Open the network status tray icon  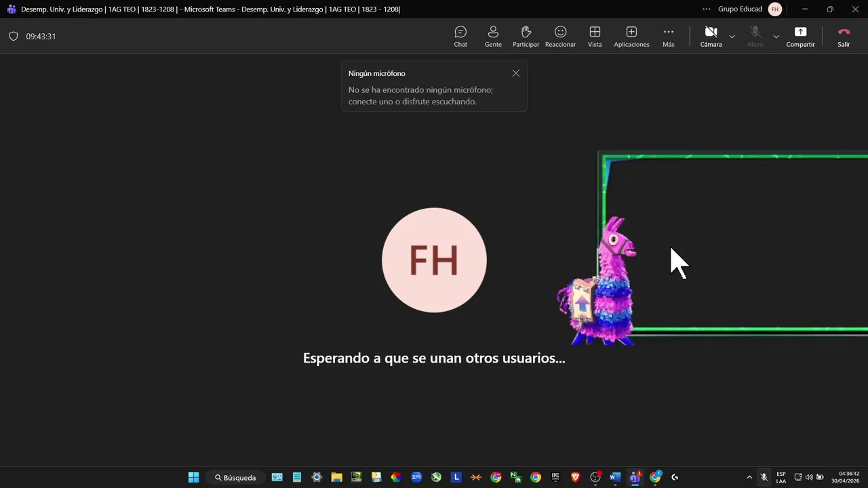pyautogui.click(x=798, y=477)
